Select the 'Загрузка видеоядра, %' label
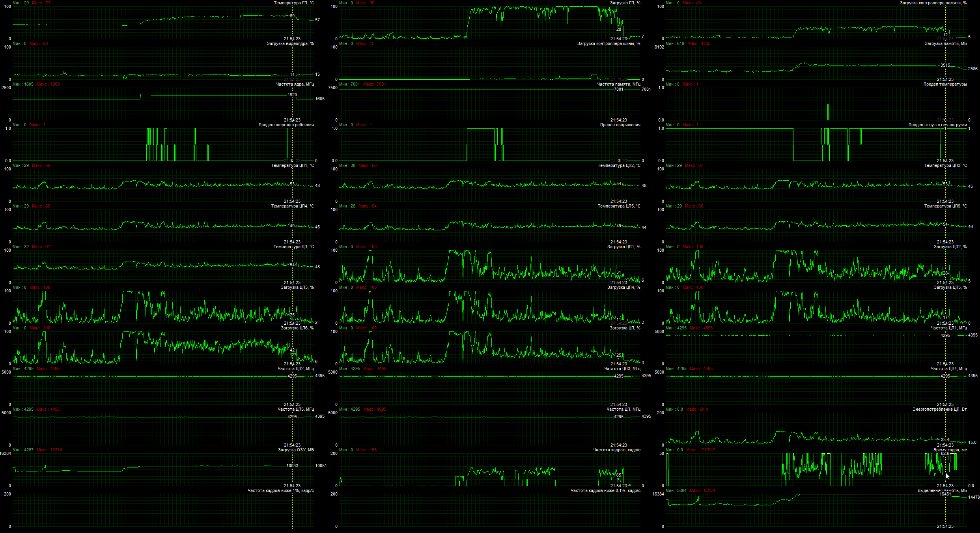Screen dimensions: 980x533 pos(290,43)
